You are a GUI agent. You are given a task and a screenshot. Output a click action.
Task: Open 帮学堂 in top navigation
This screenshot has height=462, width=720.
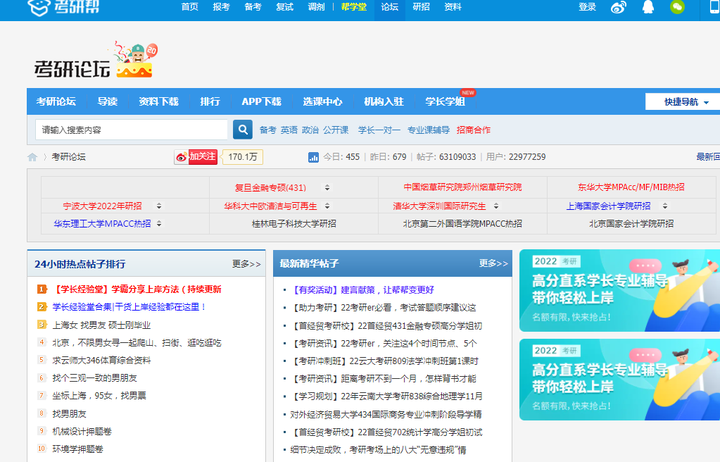click(354, 7)
